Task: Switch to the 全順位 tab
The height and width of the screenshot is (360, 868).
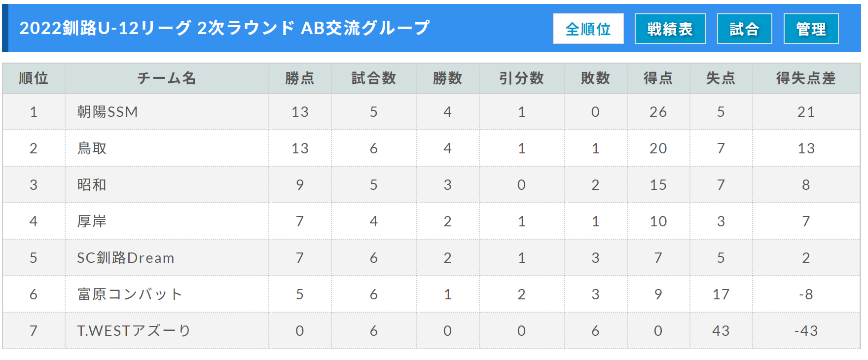Action: click(x=588, y=29)
